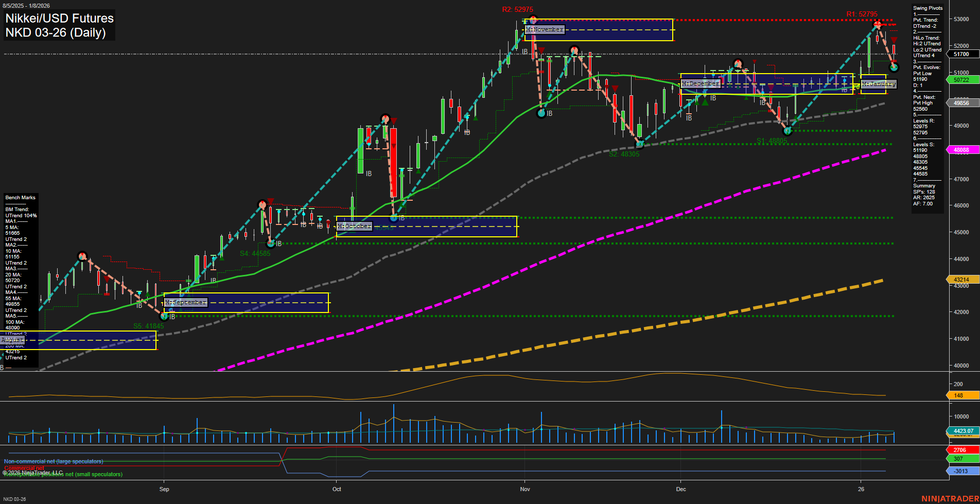980x504 pixels.
Task: Select the M:November monthly range label
Action: pyautogui.click(x=544, y=29)
